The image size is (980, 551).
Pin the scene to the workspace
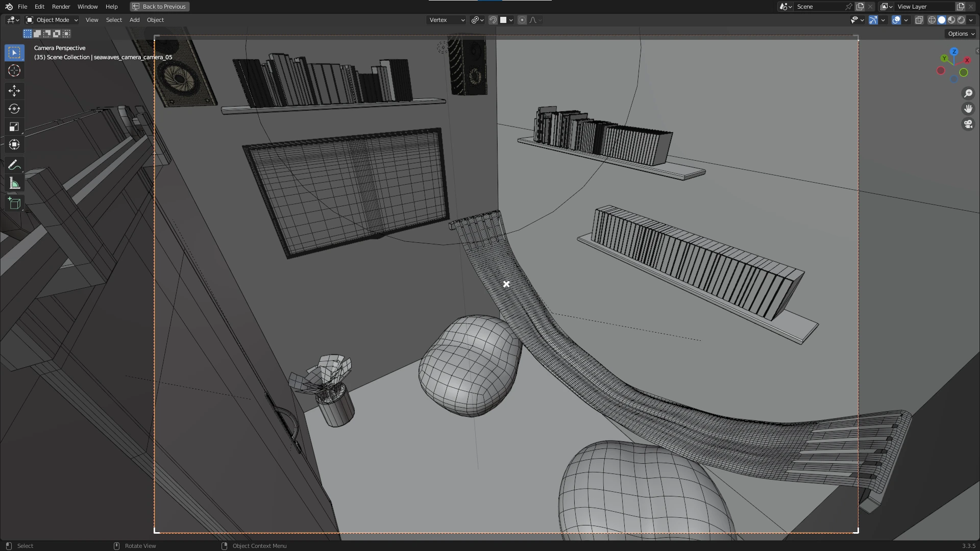848,7
